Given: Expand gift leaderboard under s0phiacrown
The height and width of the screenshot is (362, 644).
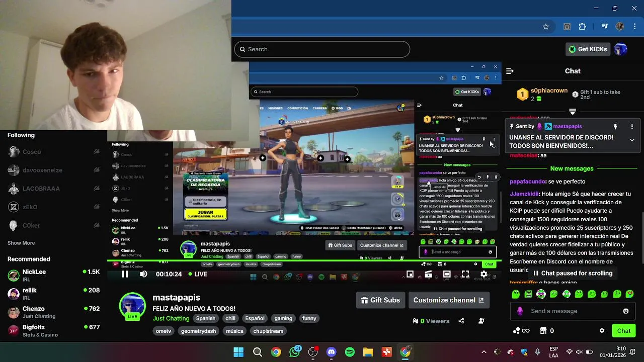Looking at the screenshot, I should coord(573,112).
